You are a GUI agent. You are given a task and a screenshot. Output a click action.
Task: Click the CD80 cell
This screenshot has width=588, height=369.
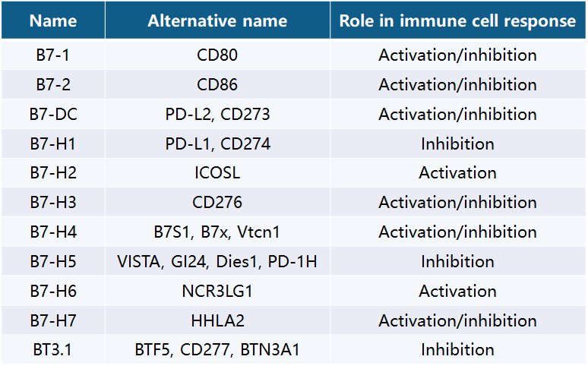tap(217, 55)
